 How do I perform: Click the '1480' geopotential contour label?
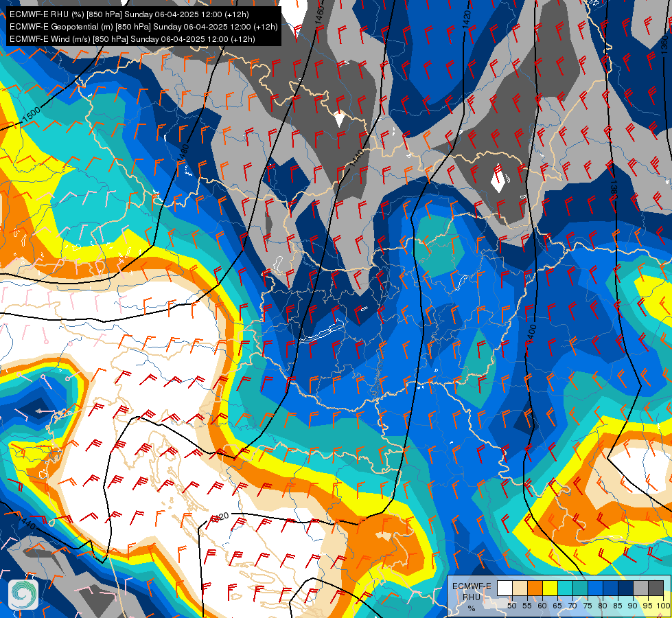[183, 153]
